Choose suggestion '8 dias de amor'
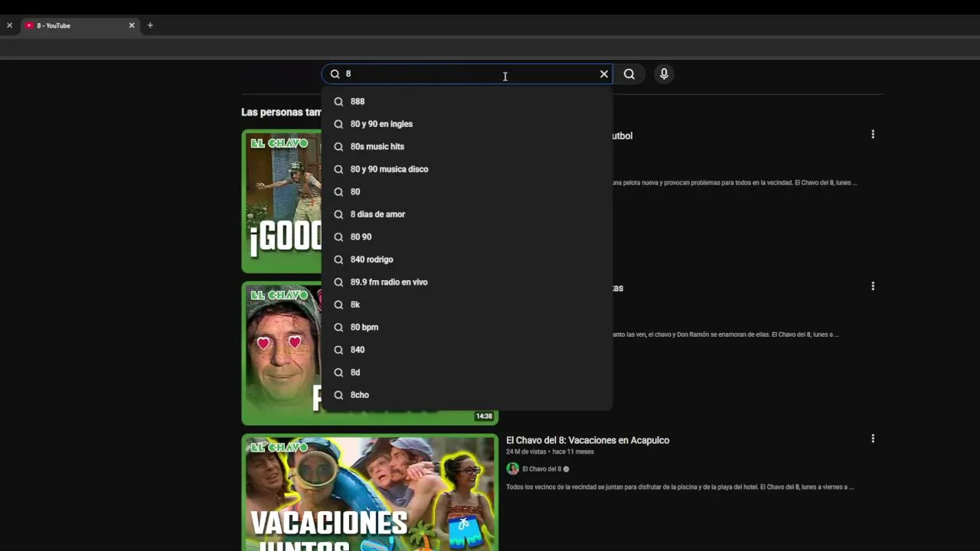Screen dimensions: 980x551 click(x=467, y=214)
